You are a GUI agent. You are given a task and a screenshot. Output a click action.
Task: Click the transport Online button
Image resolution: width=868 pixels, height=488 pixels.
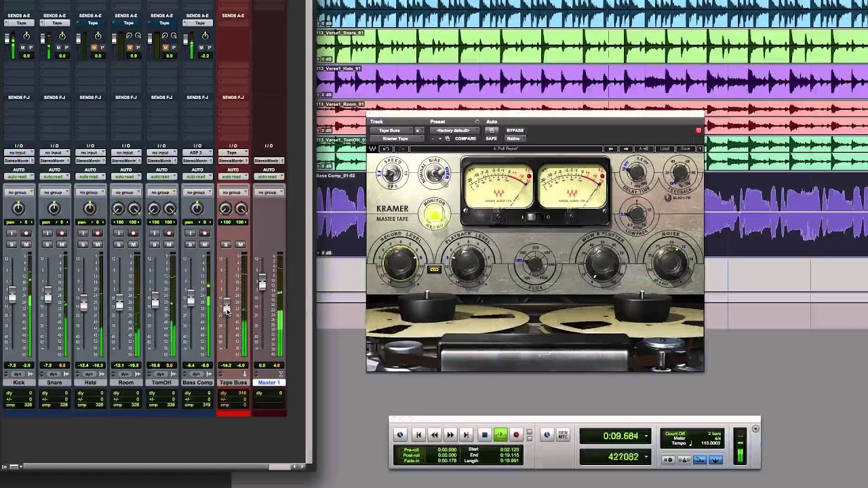(400, 434)
